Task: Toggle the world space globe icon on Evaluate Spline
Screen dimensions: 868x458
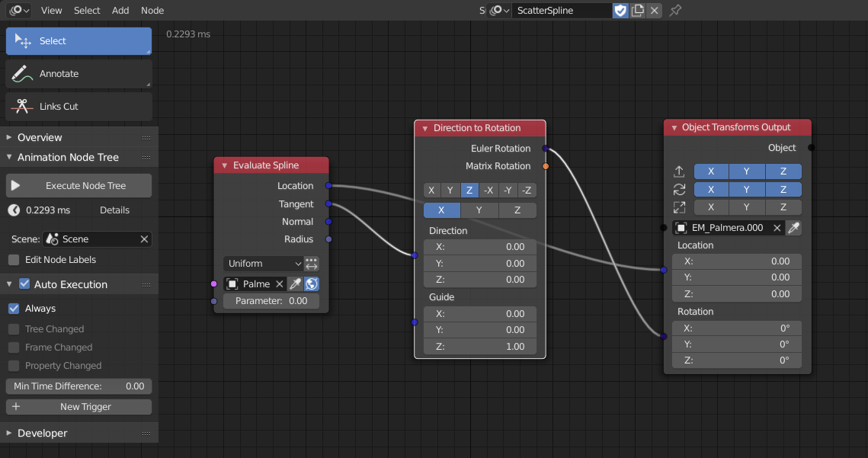Action: (x=311, y=283)
